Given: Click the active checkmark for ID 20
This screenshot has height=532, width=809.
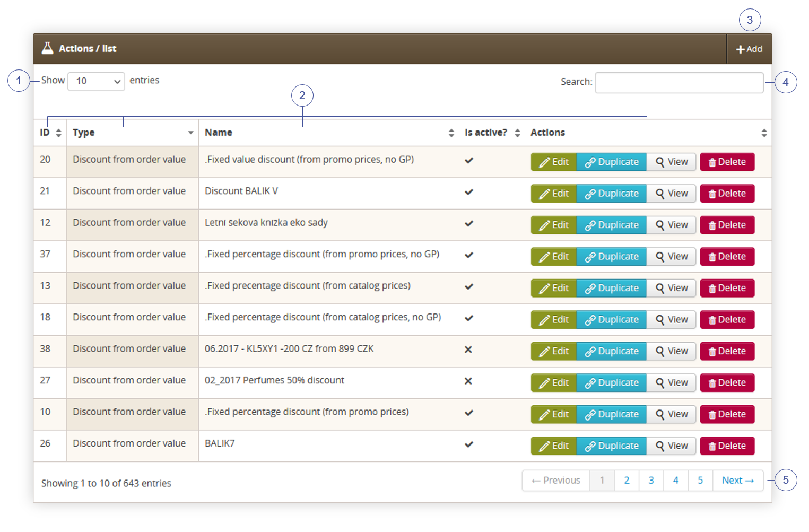Looking at the screenshot, I should tap(469, 160).
